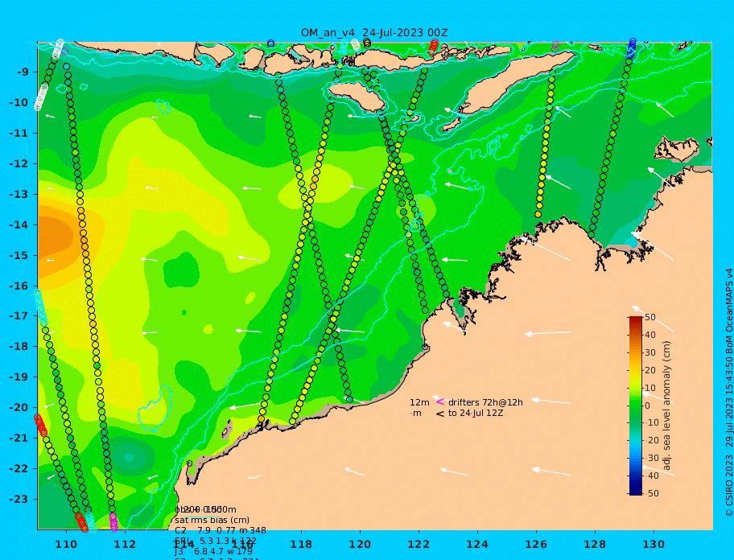Viewport: 734px width, 560px height.
Task: Click longitude axis label 128
Action: pos(595,544)
